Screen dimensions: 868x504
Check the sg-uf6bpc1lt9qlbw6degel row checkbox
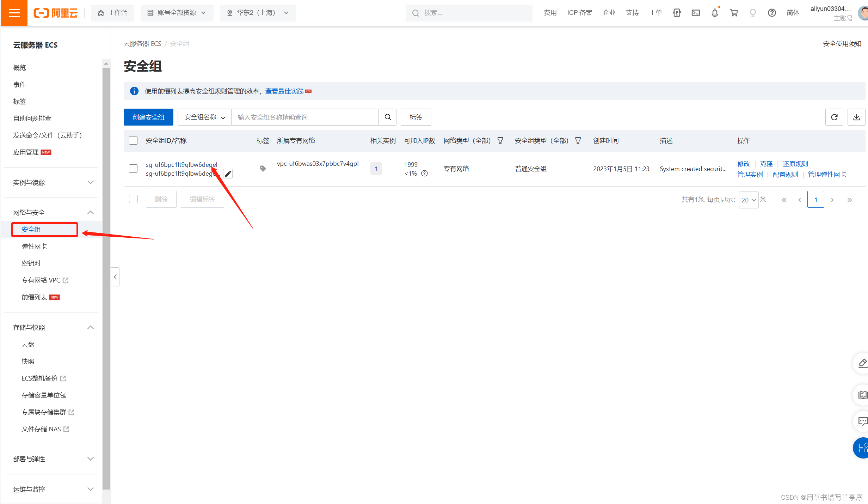click(x=133, y=169)
